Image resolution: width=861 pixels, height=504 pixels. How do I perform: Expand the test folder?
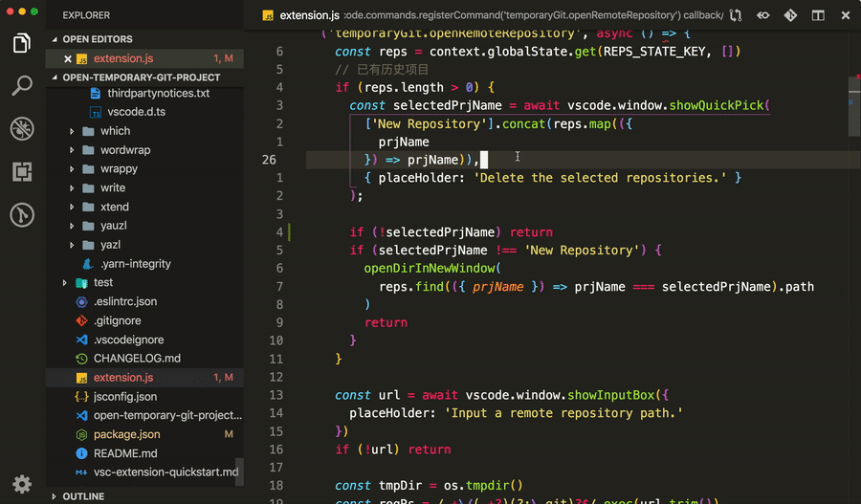65,283
